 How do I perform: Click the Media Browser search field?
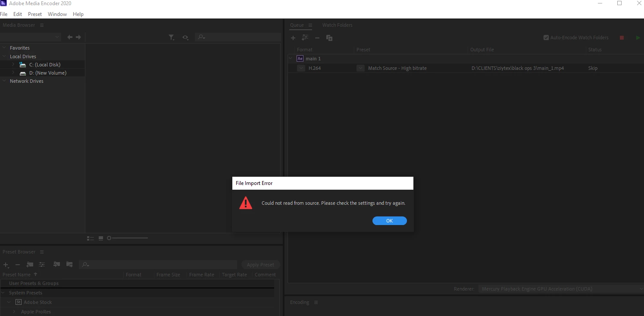pos(238,38)
